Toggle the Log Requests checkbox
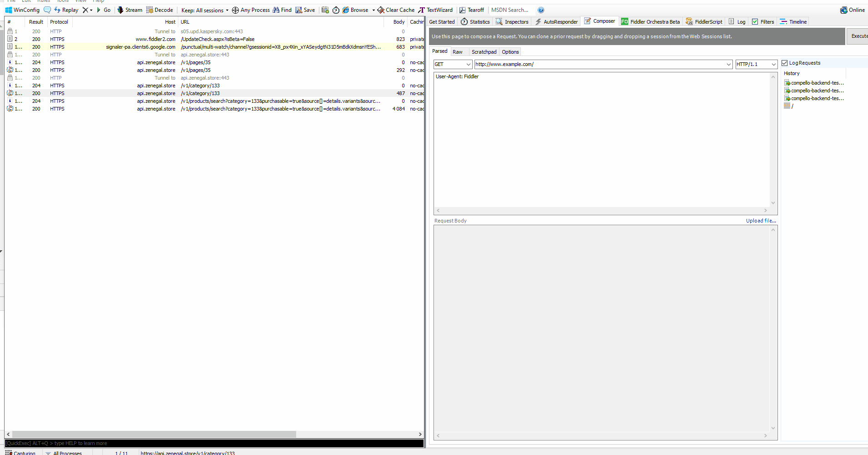 pyautogui.click(x=784, y=63)
